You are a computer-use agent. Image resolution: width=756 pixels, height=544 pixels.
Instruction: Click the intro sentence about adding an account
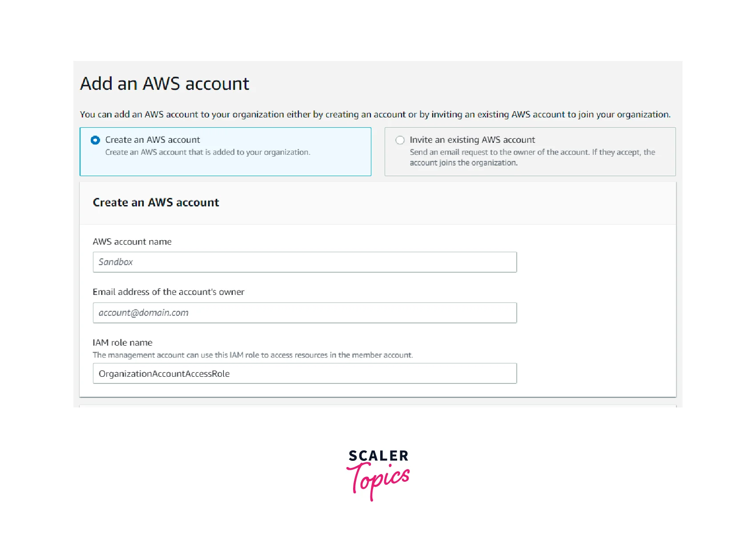point(375,114)
